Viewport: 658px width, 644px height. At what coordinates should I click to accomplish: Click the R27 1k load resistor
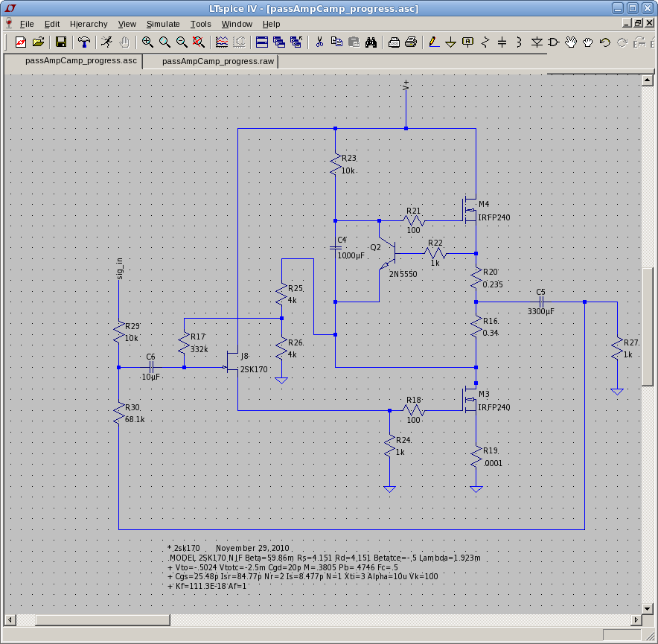pos(617,348)
